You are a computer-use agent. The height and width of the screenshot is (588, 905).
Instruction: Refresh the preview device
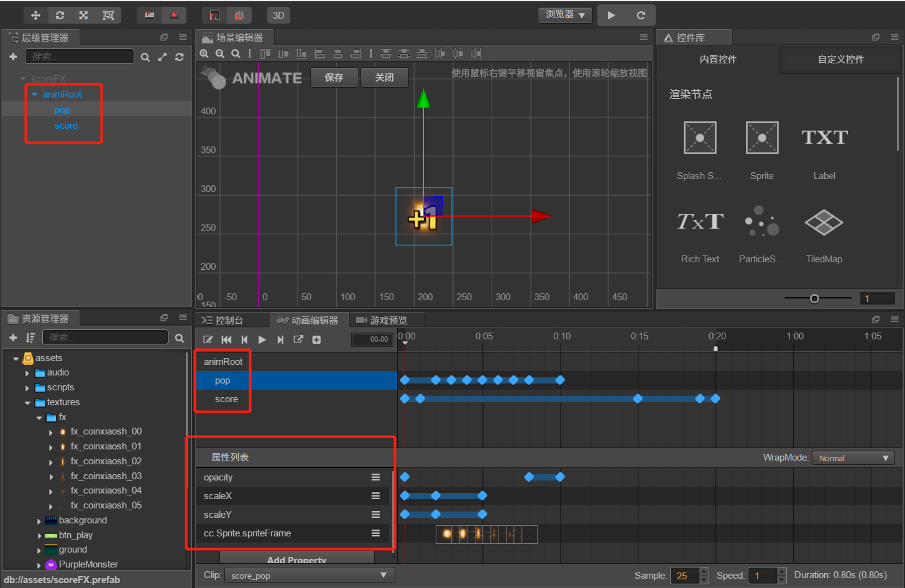tap(641, 15)
